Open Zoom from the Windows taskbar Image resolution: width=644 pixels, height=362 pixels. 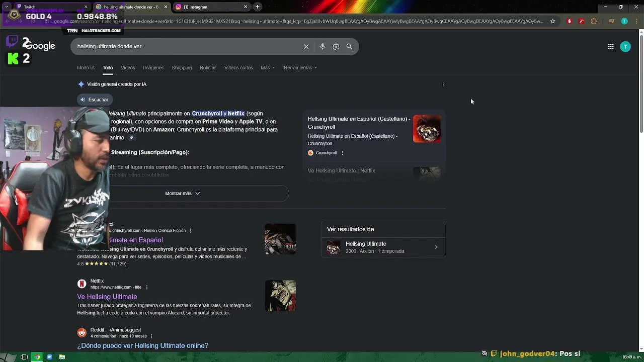[x=49, y=357]
